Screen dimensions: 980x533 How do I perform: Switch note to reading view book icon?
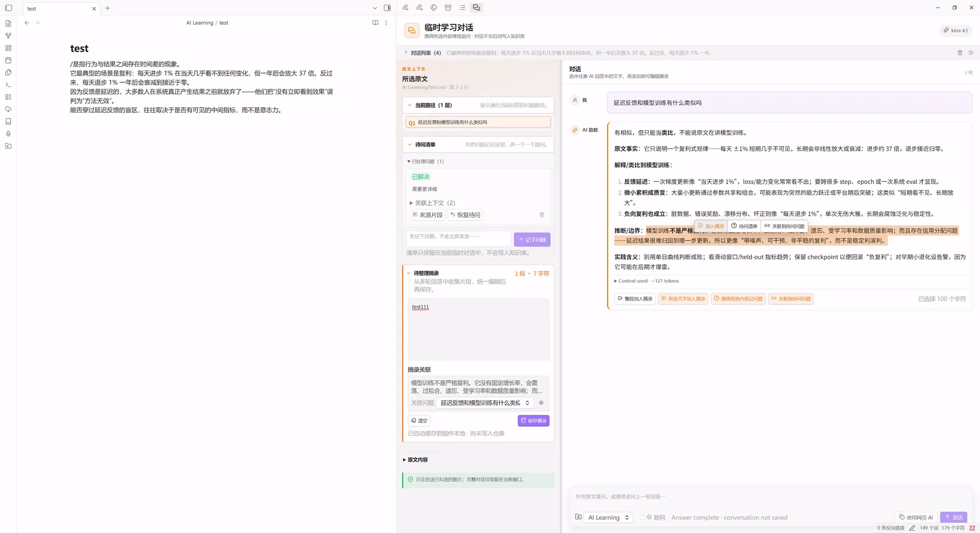[x=375, y=23]
